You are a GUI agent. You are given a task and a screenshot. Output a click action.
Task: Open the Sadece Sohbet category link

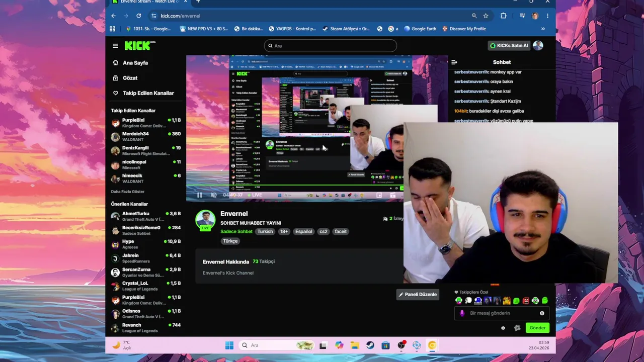coord(236,231)
